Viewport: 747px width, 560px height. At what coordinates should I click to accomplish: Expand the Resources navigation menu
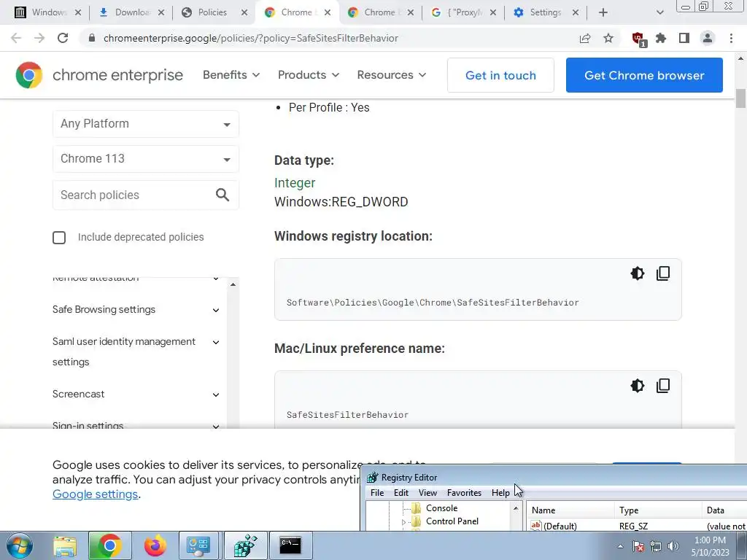click(x=392, y=75)
